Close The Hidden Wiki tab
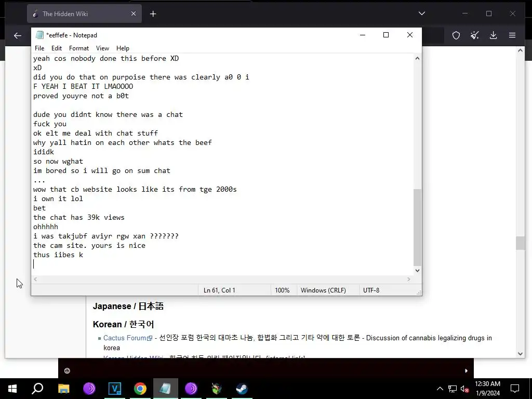 click(x=134, y=14)
